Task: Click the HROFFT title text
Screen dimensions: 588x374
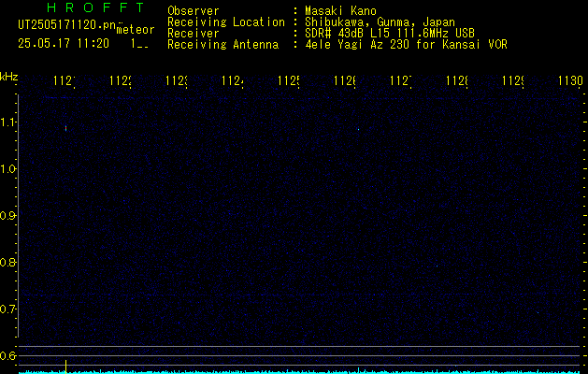Action: coord(95,7)
